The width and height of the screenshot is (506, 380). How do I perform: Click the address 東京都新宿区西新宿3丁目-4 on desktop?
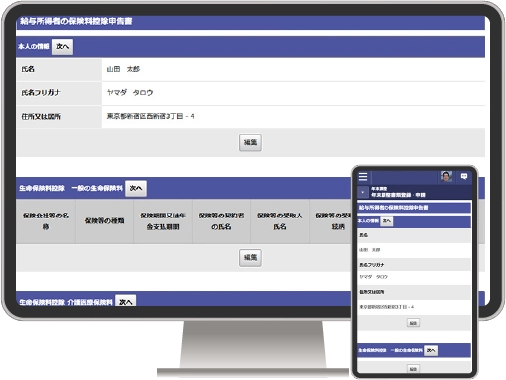click(150, 116)
